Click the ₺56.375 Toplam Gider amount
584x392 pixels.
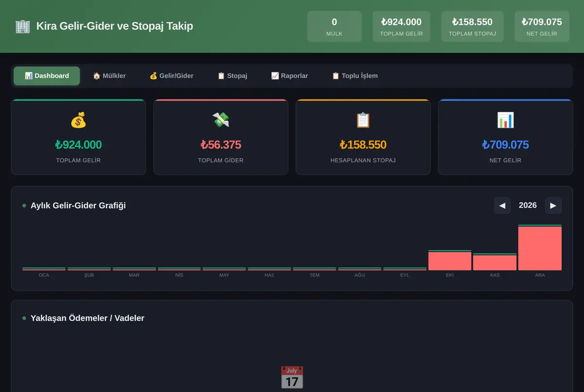pyautogui.click(x=220, y=145)
